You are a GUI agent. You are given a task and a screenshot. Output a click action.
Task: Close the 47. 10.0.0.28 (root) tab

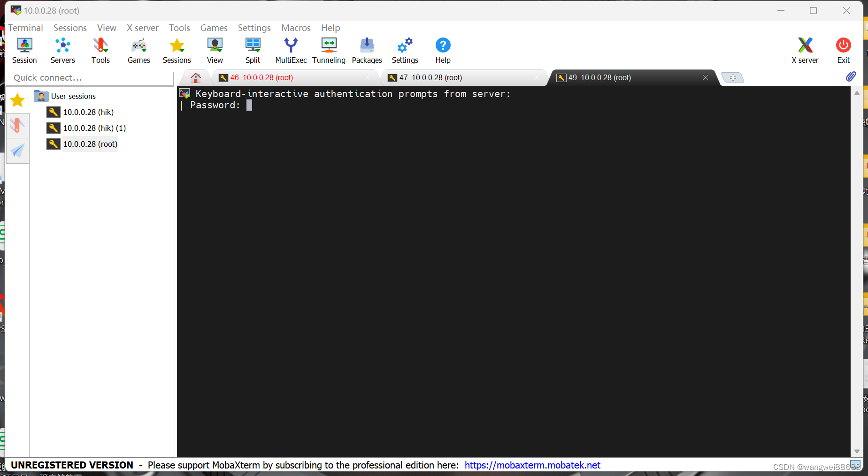537,77
